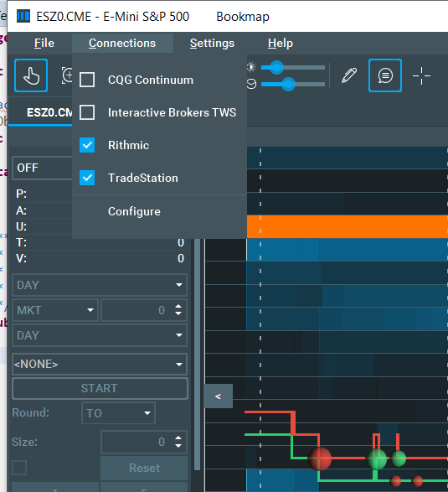Decrease the Size value with down arrow
The image size is (448, 492).
pyautogui.click(x=178, y=445)
